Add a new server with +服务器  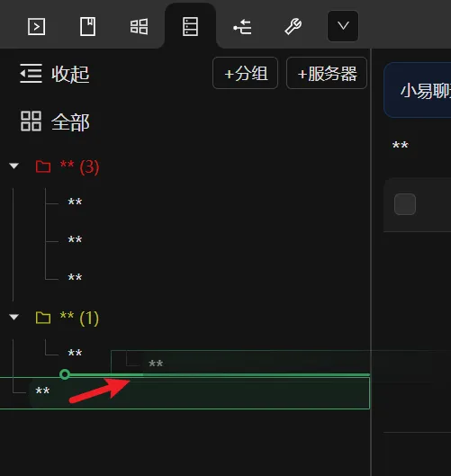pyautogui.click(x=327, y=73)
